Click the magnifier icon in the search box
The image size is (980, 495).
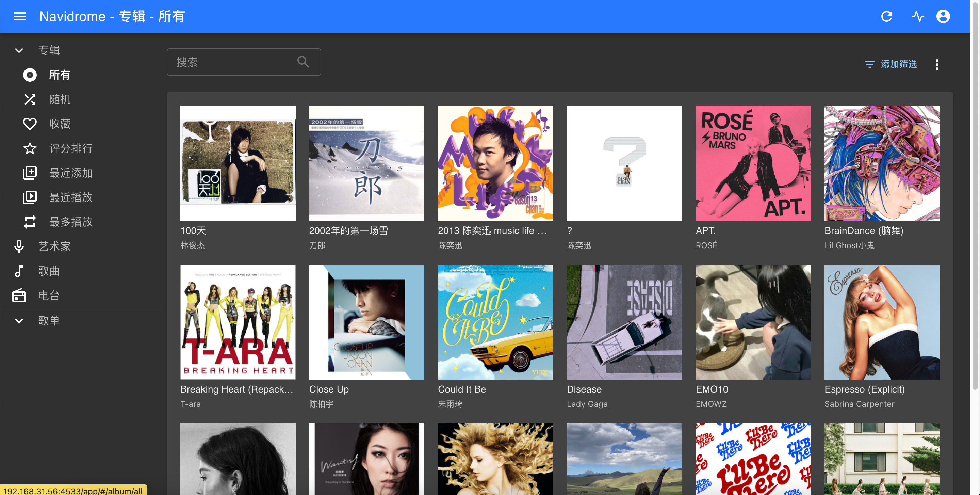pos(303,62)
